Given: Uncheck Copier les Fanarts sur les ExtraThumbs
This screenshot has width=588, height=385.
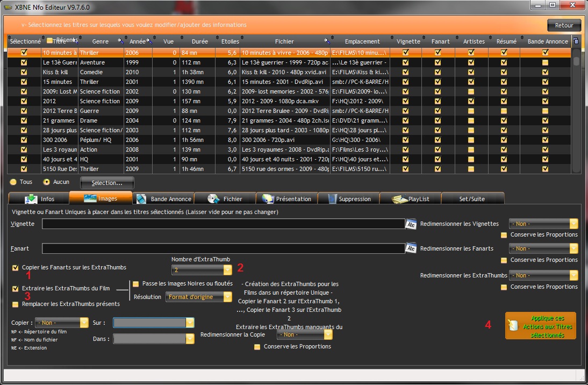Looking at the screenshot, I should [x=15, y=267].
